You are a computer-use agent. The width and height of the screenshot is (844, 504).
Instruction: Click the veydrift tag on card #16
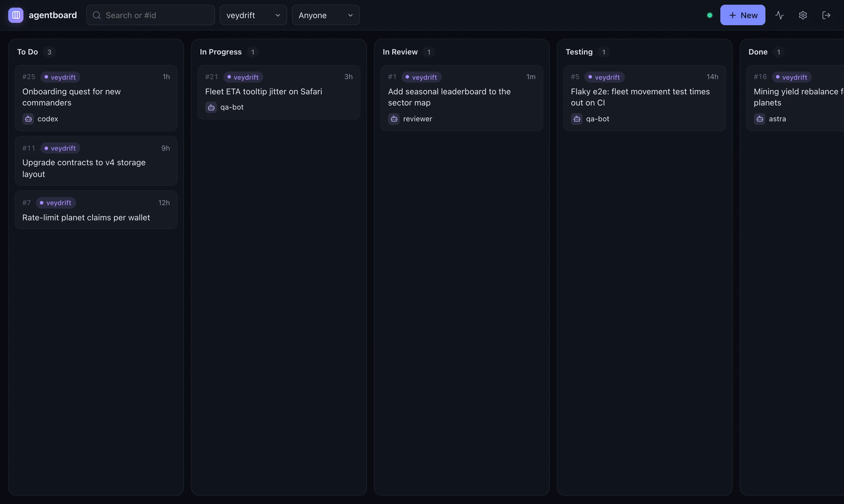pyautogui.click(x=792, y=77)
